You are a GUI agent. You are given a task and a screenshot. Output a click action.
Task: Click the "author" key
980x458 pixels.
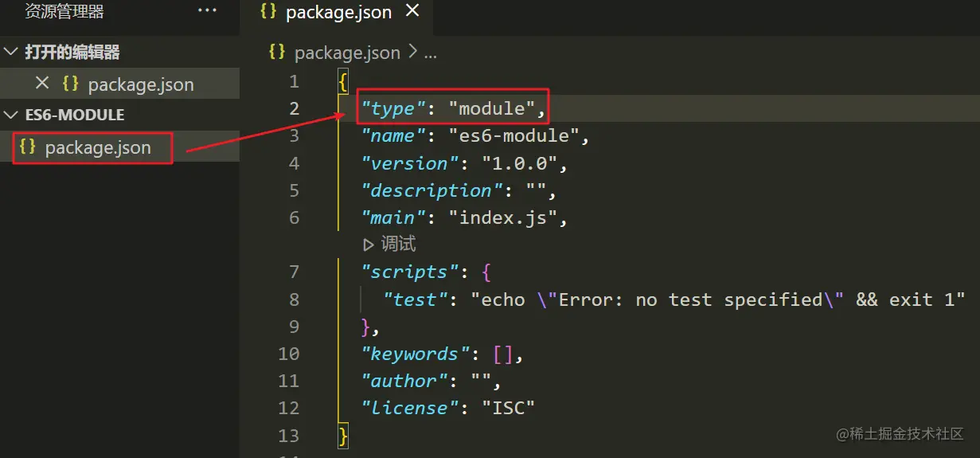(x=404, y=381)
